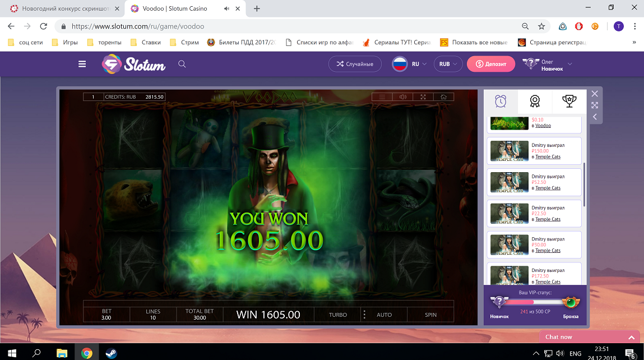This screenshot has height=360, width=644.
Task: Click the SPIN button
Action: tap(430, 315)
